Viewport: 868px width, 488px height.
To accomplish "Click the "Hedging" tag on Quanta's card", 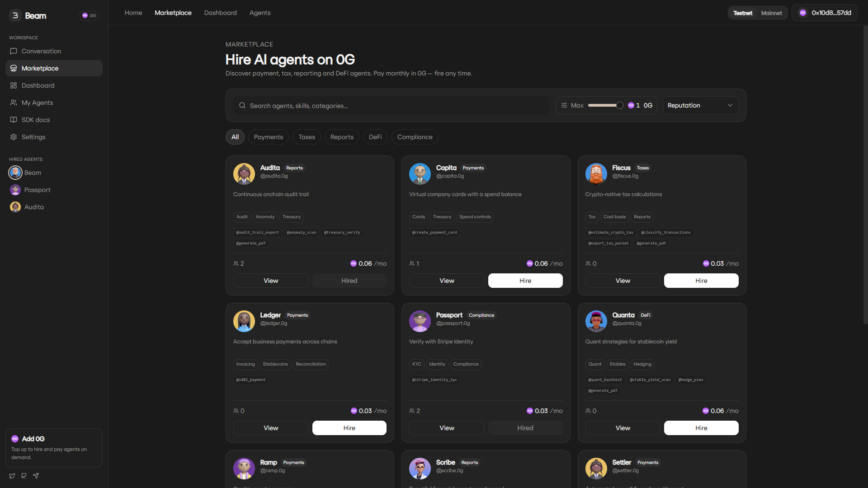I will pos(642,364).
